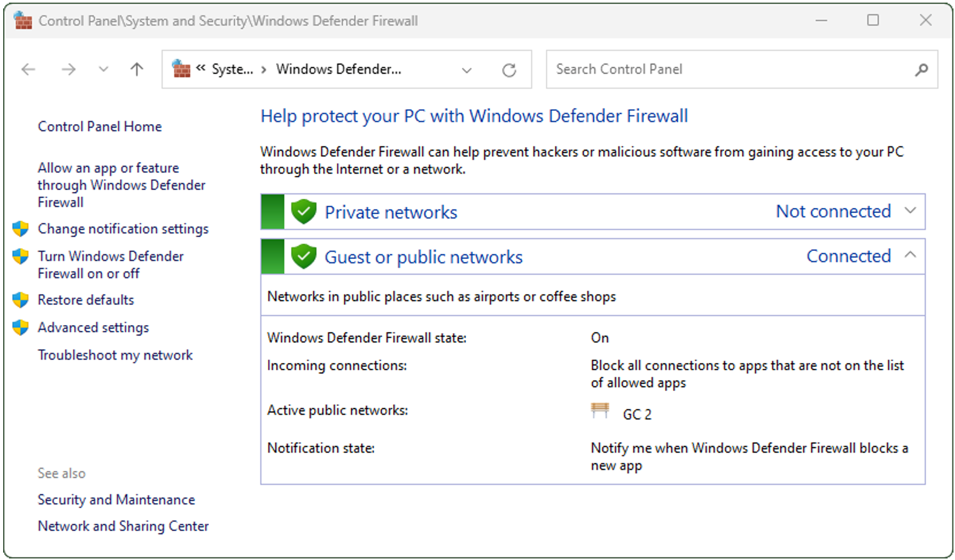Go forward with the right arrow
The width and height of the screenshot is (955, 560).
[68, 69]
